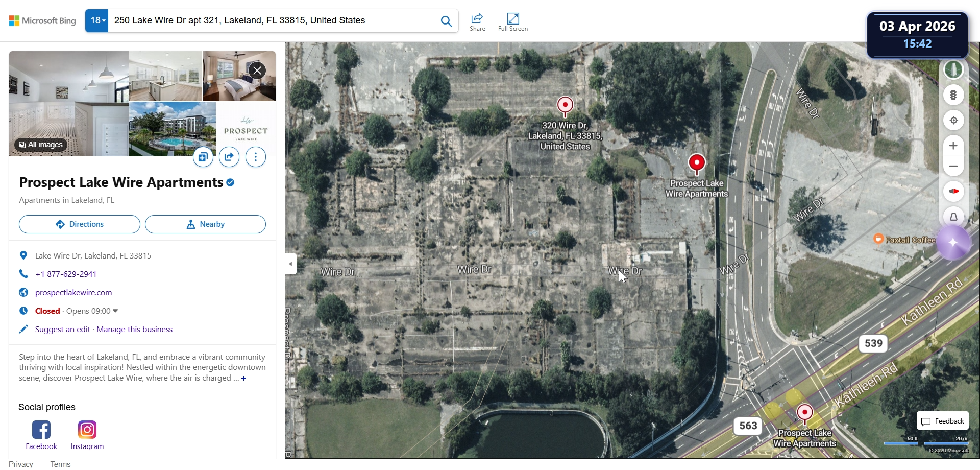Open the kitchen interior thumbnail
Screen dimensions: 980x470
[x=165, y=76]
